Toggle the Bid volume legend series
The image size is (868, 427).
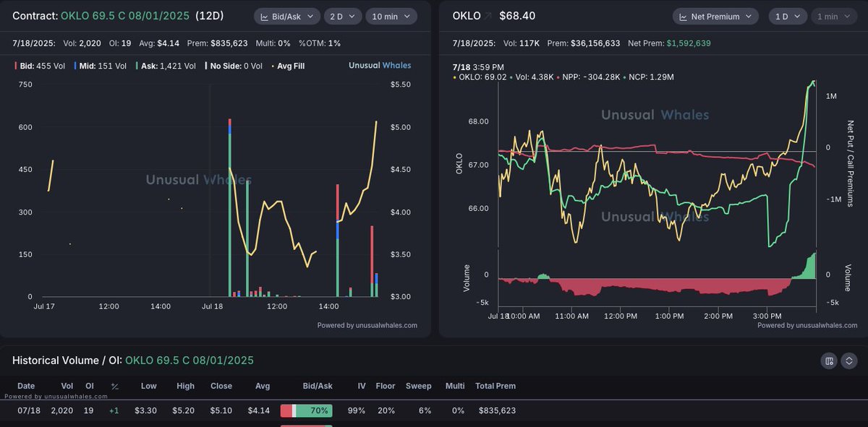coord(40,66)
